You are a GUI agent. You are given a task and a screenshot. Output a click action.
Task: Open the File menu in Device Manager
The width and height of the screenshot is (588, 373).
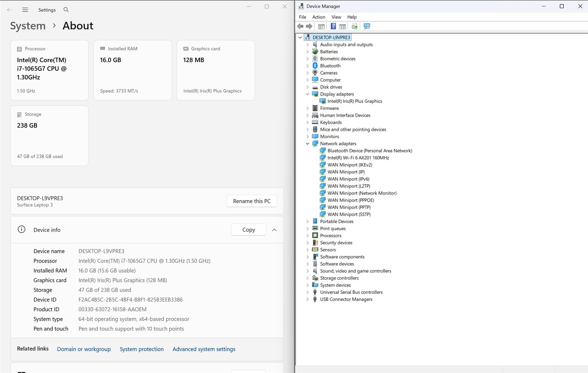pos(302,17)
